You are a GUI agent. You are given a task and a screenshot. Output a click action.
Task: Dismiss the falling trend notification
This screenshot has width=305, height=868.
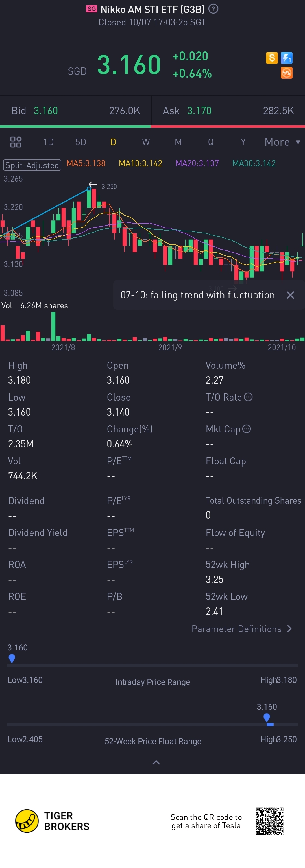click(290, 295)
